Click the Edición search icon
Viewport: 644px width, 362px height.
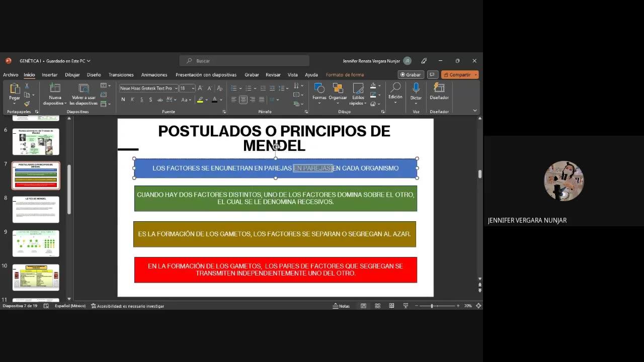coord(395,88)
